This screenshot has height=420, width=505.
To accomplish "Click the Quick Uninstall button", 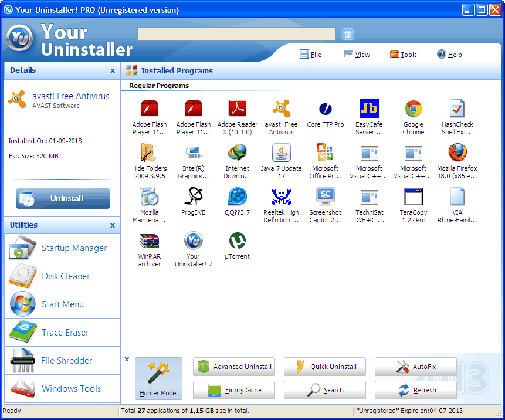I will tap(325, 367).
